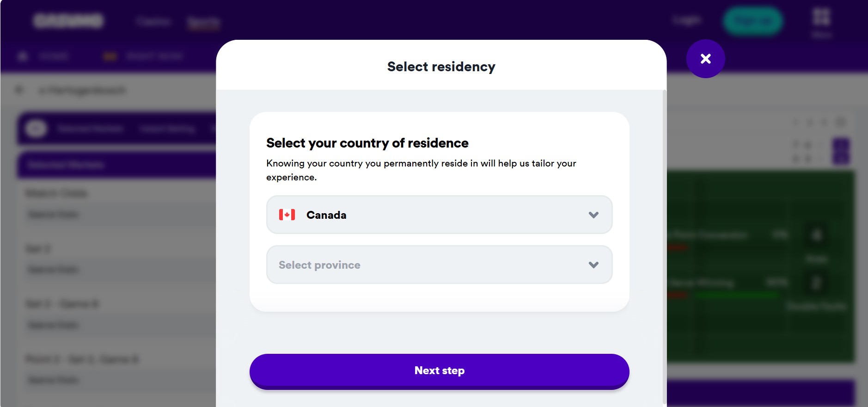Viewport: 868px width, 407px height.
Task: Click the back arrow beside s-Hertogenbosch
Action: (x=19, y=90)
